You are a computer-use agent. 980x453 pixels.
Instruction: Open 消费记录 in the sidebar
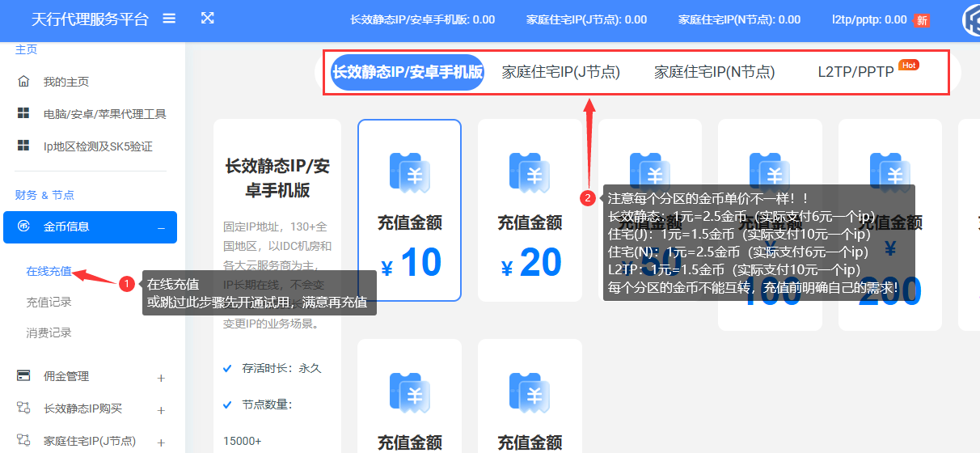49,332
